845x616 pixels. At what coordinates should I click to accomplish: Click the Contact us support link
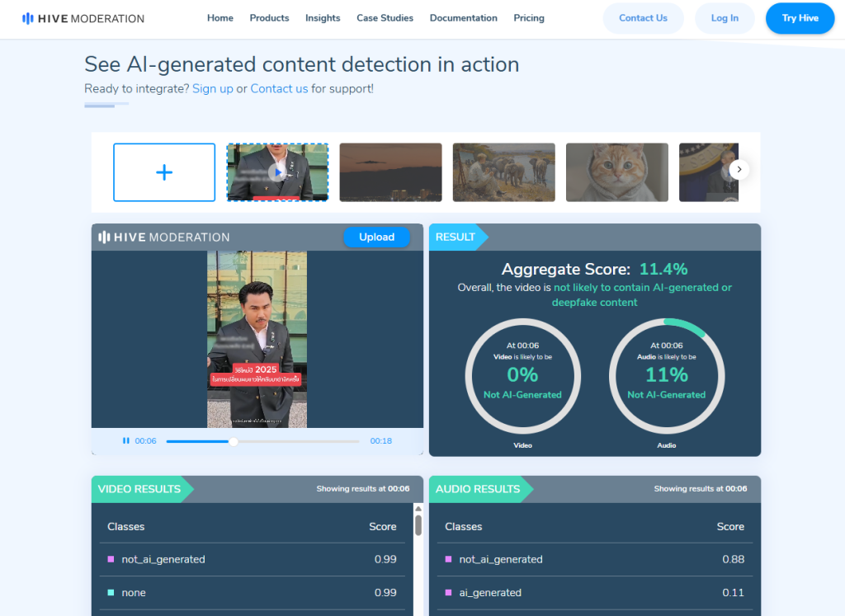point(279,88)
